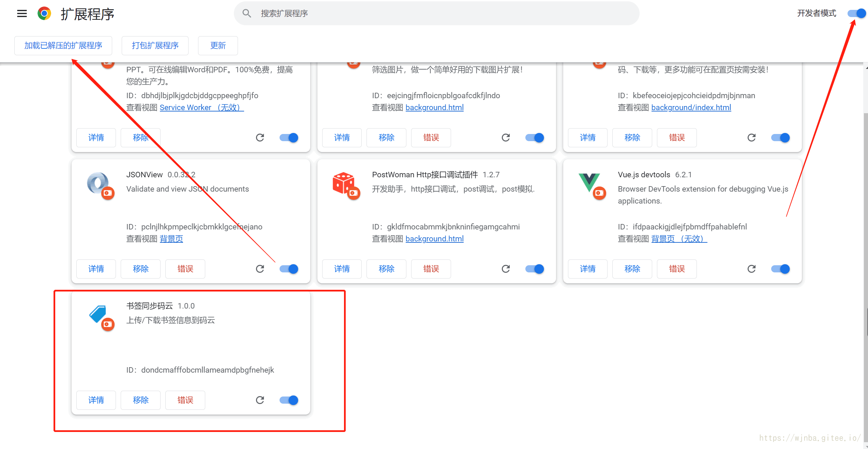The height and width of the screenshot is (449, 868).
Task: Click 加载已解压的扩展程序 button
Action: point(63,46)
